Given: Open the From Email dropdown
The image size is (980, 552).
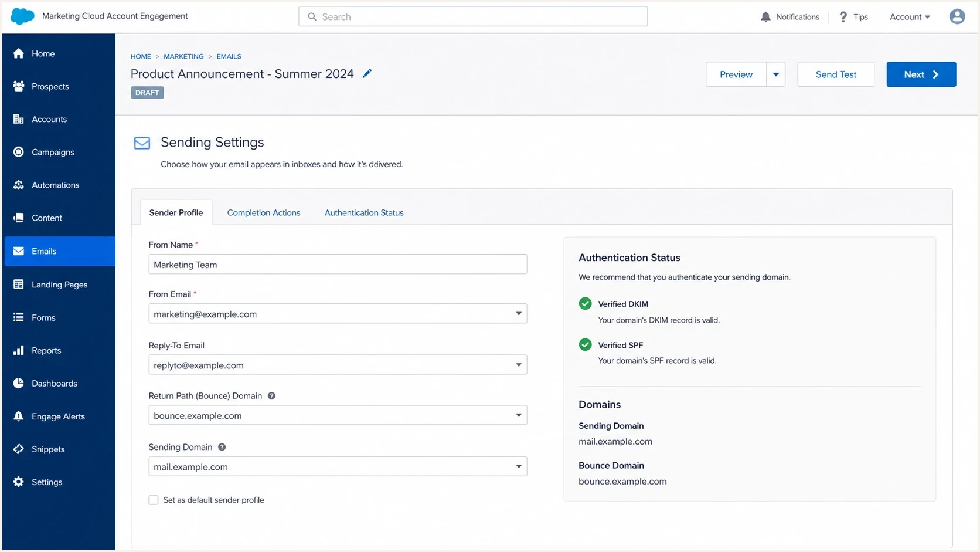Looking at the screenshot, I should click(338, 314).
